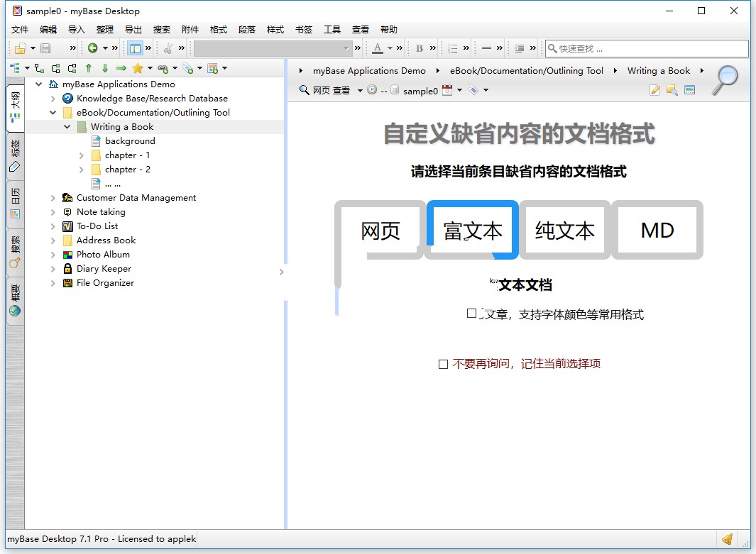Click the numbered list icon
Viewport: 756px width, 554px height.
(x=453, y=48)
